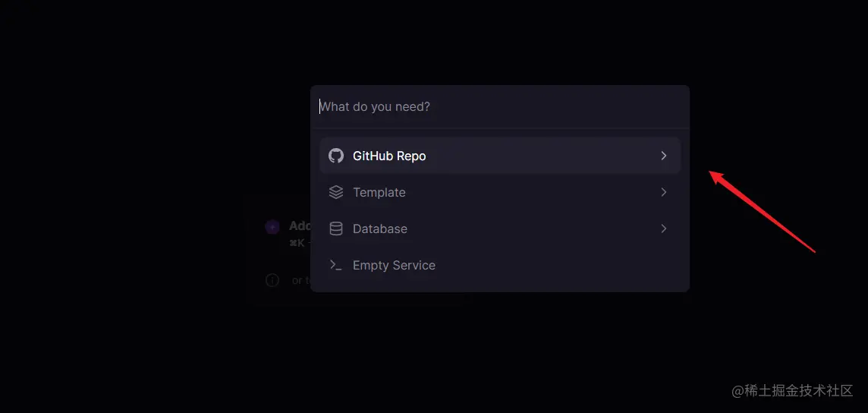The height and width of the screenshot is (413, 868).
Task: Focus the 'What do you need?' search field
Action: tap(500, 106)
